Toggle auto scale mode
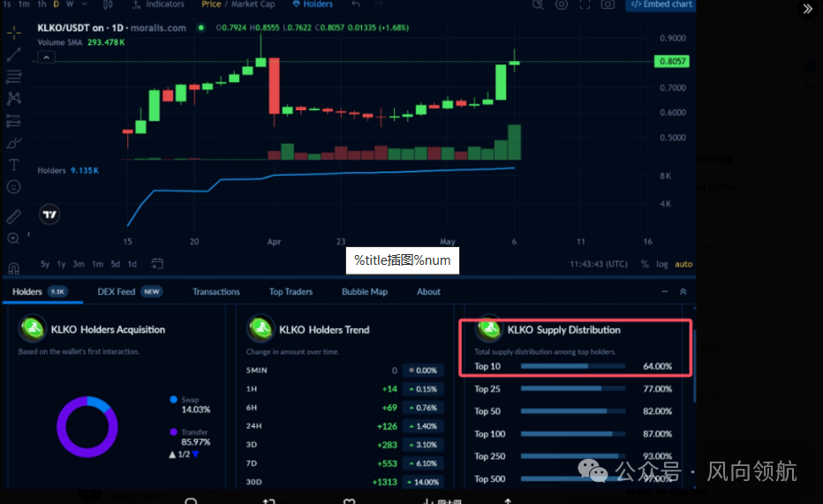The image size is (823, 504). tap(683, 264)
